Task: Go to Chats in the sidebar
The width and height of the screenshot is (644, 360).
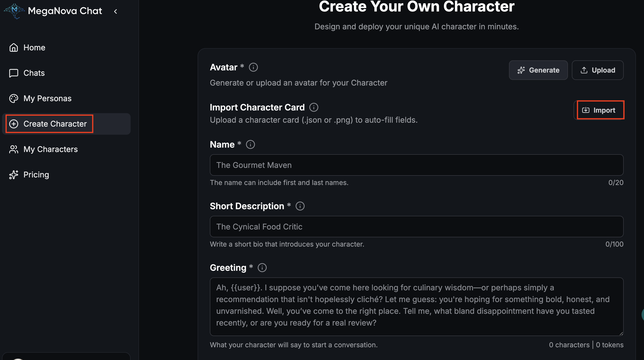Action: [x=34, y=73]
